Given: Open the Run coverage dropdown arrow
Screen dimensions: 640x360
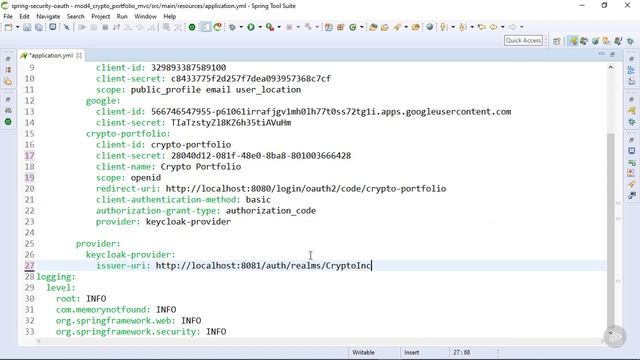Looking at the screenshot, I should [279, 27].
